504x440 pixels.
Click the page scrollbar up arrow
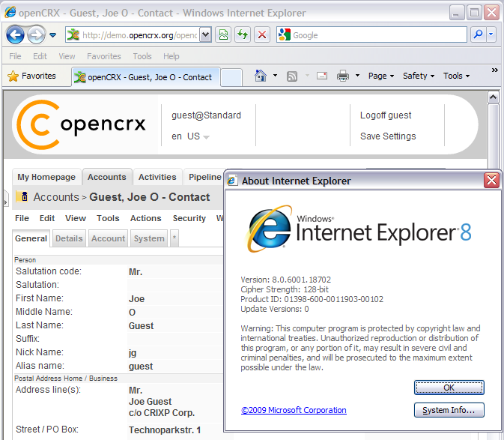pos(493,97)
